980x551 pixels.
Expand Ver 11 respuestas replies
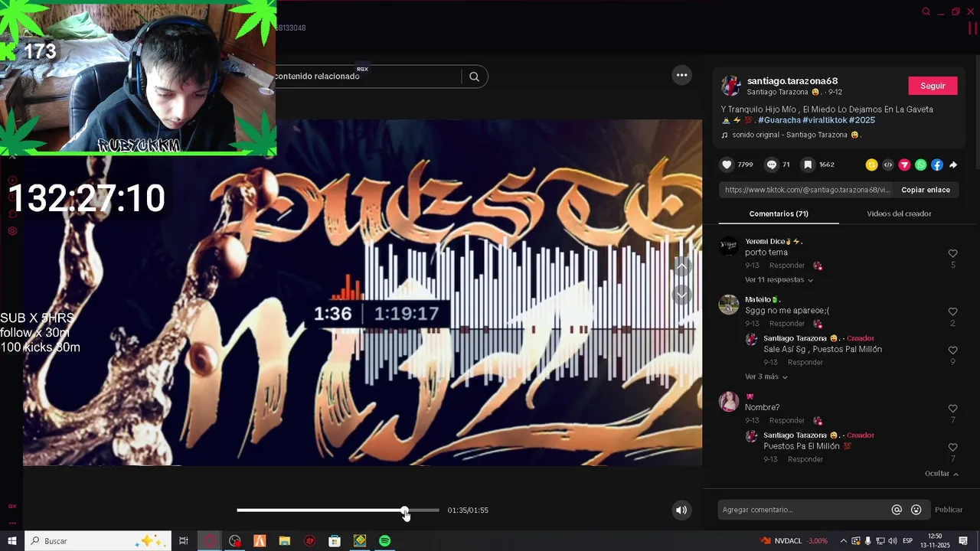(779, 280)
